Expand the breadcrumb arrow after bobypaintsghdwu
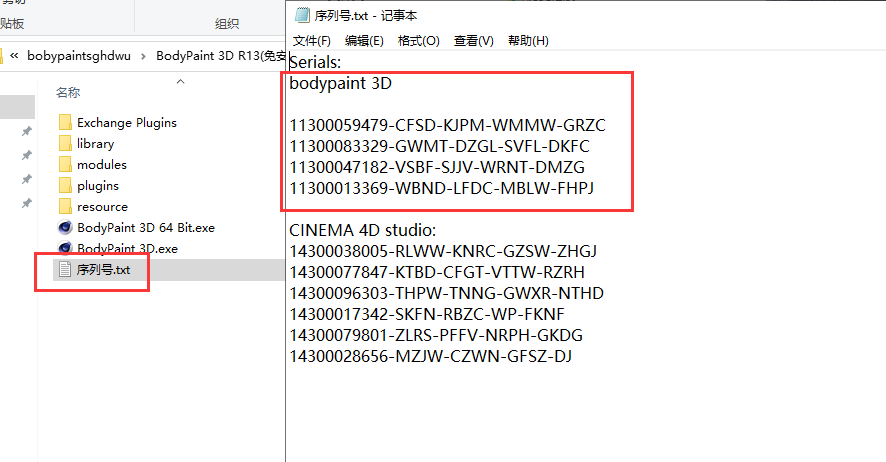Screen dimensions: 886x462 (x=143, y=56)
